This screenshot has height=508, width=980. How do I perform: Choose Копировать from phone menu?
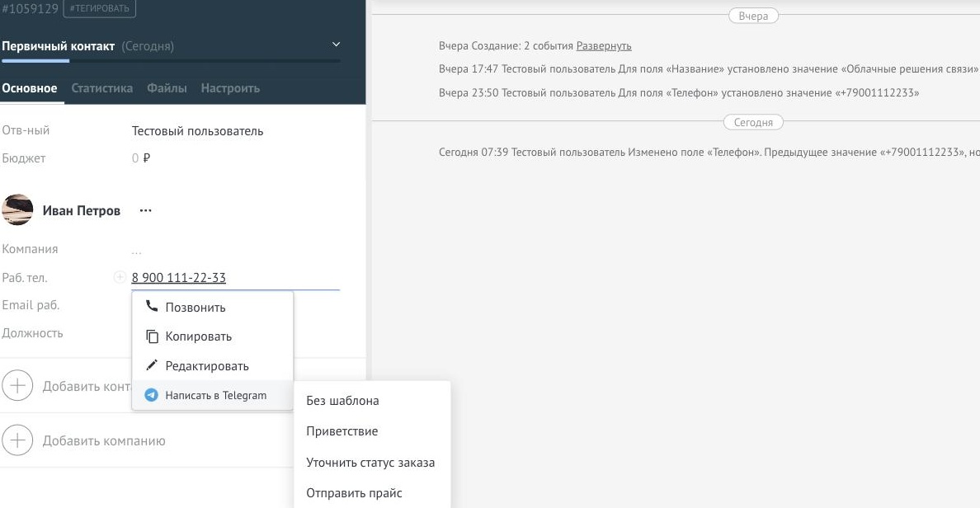tap(213, 336)
